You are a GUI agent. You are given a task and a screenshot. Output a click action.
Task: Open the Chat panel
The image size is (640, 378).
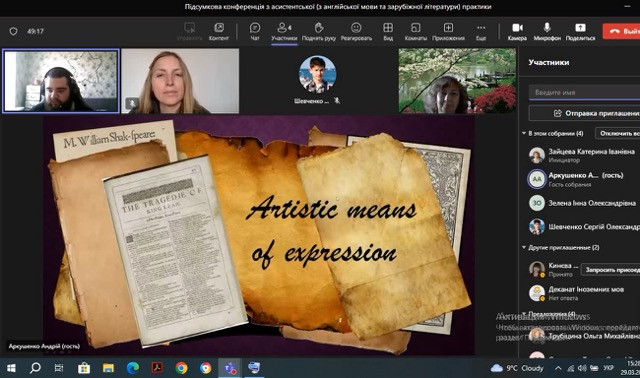255,31
